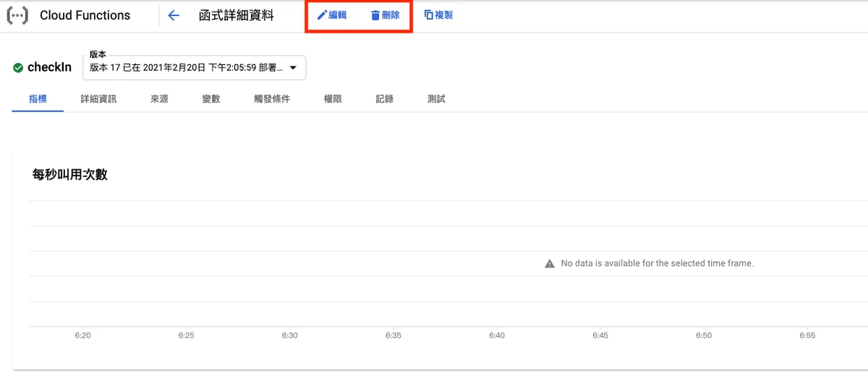Image resolution: width=868 pixels, height=374 pixels.
Task: Click the 複製 button label
Action: [443, 15]
